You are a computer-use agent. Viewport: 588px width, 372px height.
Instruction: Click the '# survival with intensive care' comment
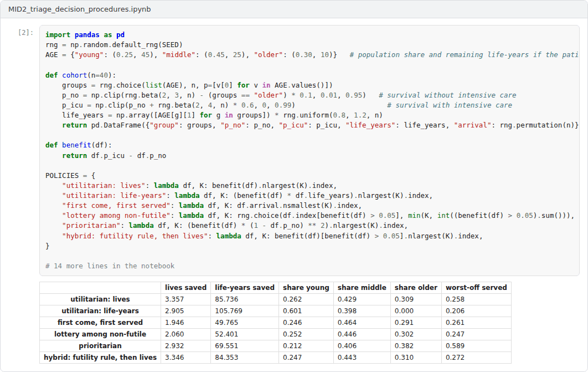point(450,105)
